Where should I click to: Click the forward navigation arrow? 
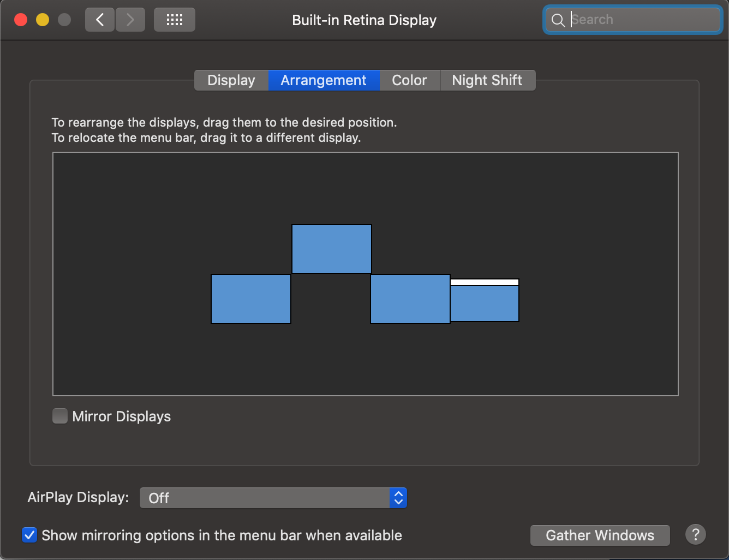coord(130,20)
